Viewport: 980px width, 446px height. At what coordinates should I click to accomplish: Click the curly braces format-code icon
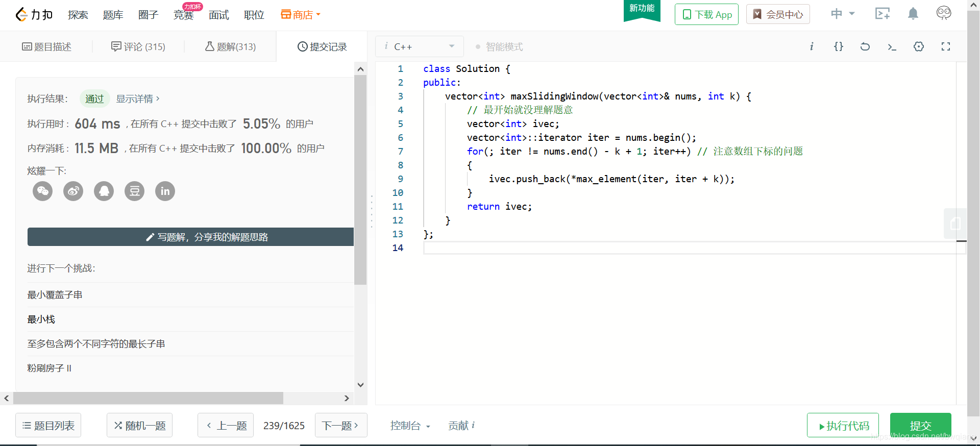point(839,46)
